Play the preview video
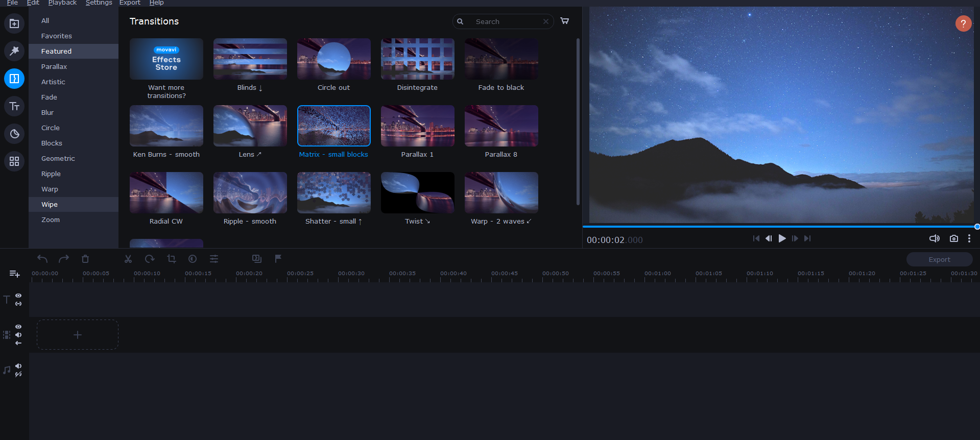Viewport: 980px width, 440px height. coord(782,238)
